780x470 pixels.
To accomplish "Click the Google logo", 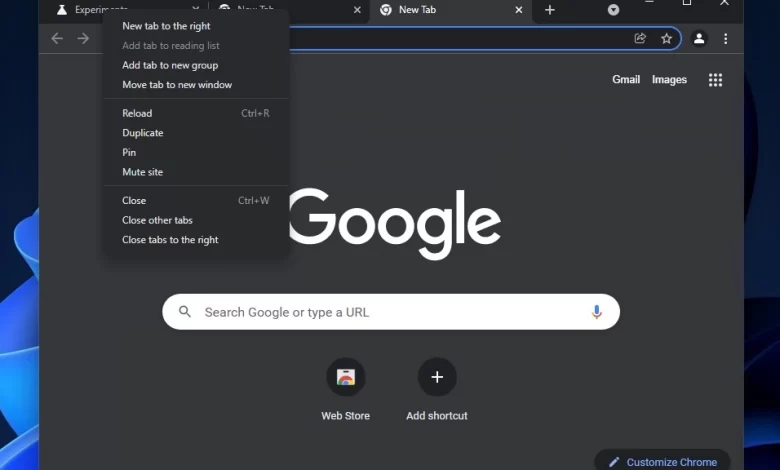I will coord(395,223).
